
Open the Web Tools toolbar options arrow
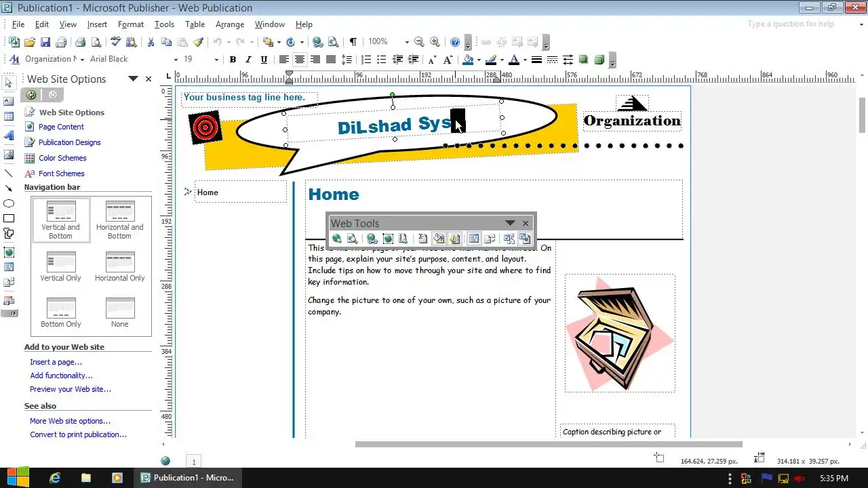click(510, 223)
